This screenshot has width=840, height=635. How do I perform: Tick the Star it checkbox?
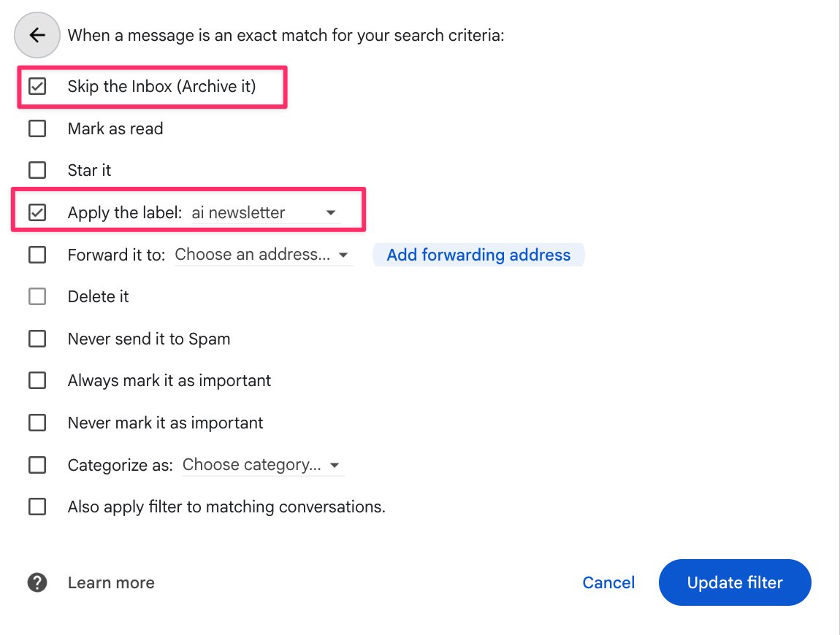point(37,170)
